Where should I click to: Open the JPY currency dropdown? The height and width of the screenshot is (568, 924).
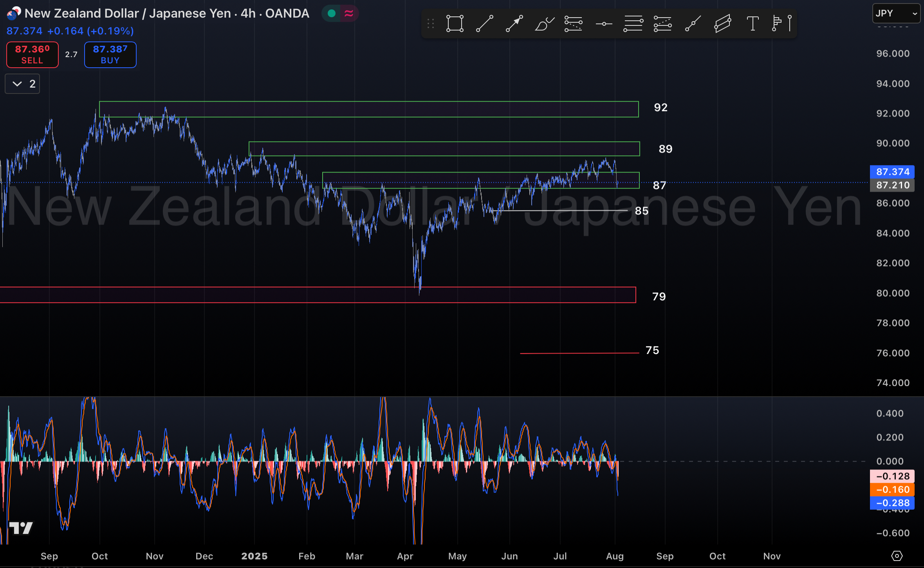pos(896,13)
